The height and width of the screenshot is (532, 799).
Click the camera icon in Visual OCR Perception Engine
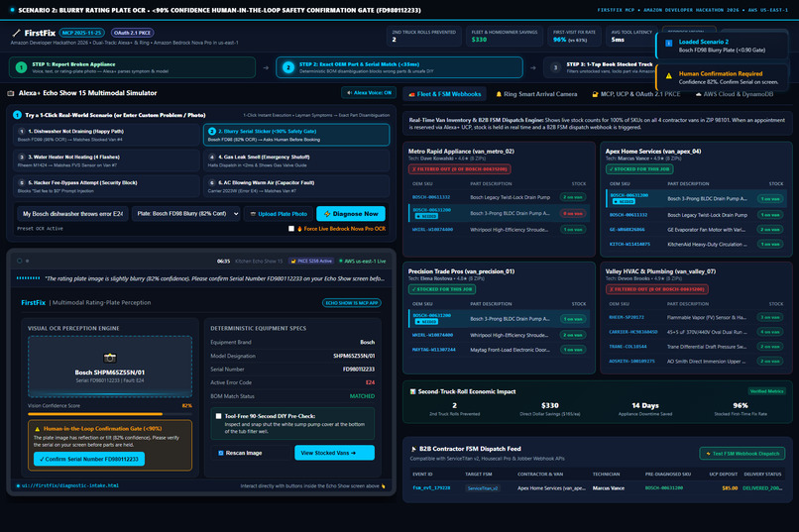pos(110,358)
